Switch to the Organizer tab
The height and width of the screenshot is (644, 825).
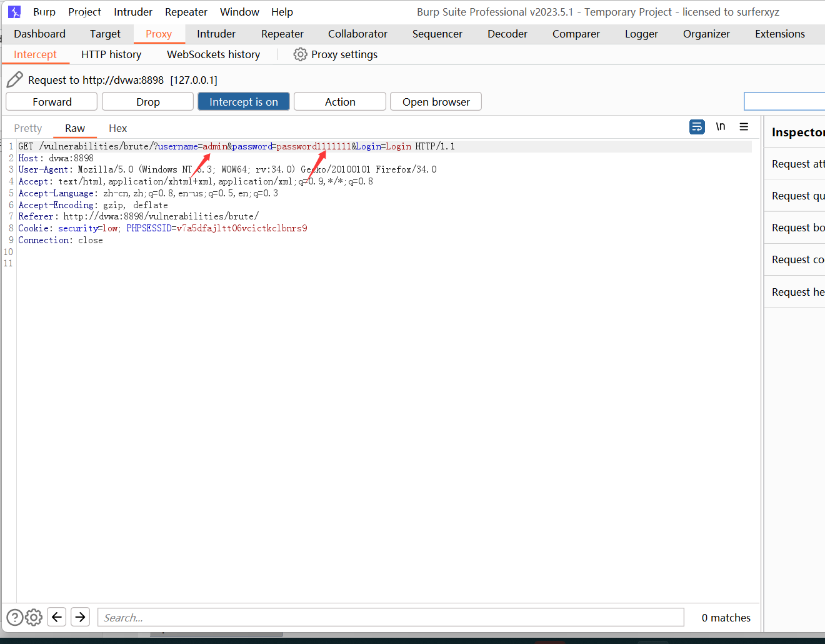706,34
